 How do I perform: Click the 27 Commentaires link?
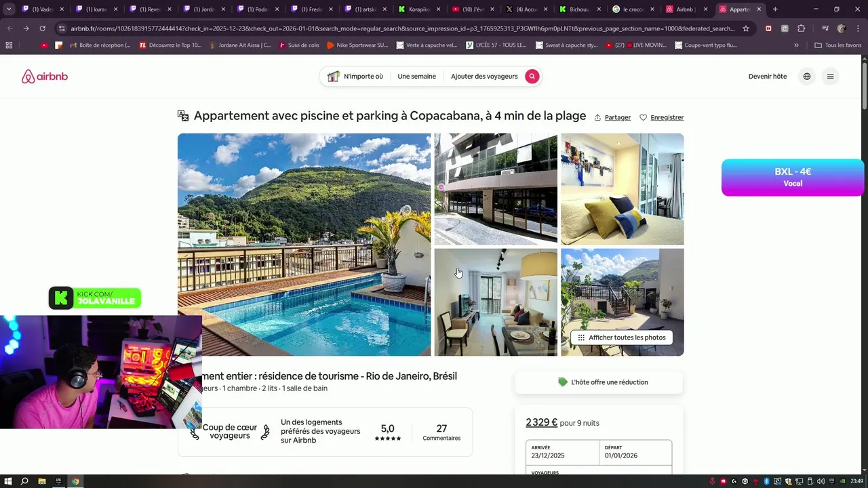pyautogui.click(x=441, y=432)
